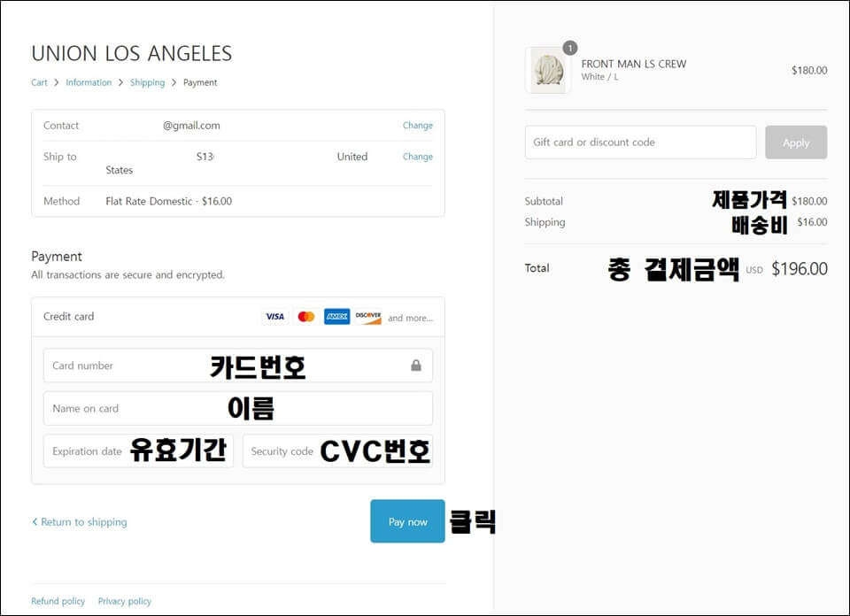Click the Discover card logo
The image size is (850, 616).
(x=368, y=316)
